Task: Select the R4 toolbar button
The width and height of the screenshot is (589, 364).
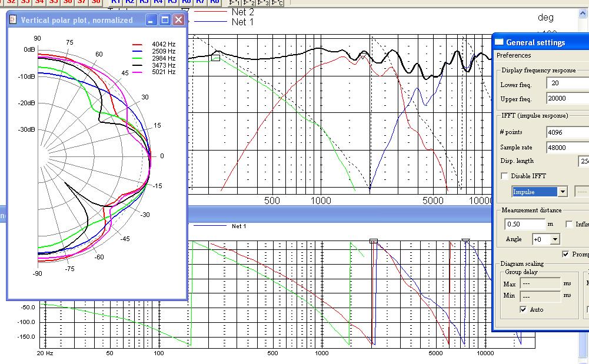Action: [x=158, y=2]
